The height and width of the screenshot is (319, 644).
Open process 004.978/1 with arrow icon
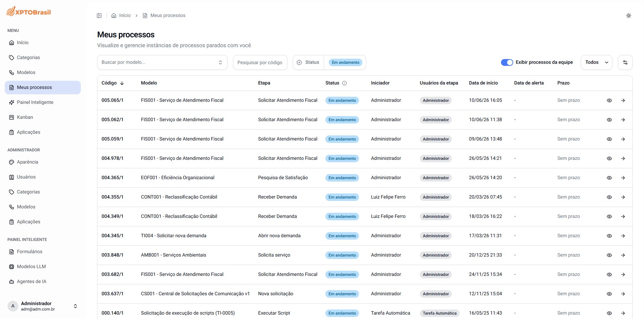click(623, 158)
